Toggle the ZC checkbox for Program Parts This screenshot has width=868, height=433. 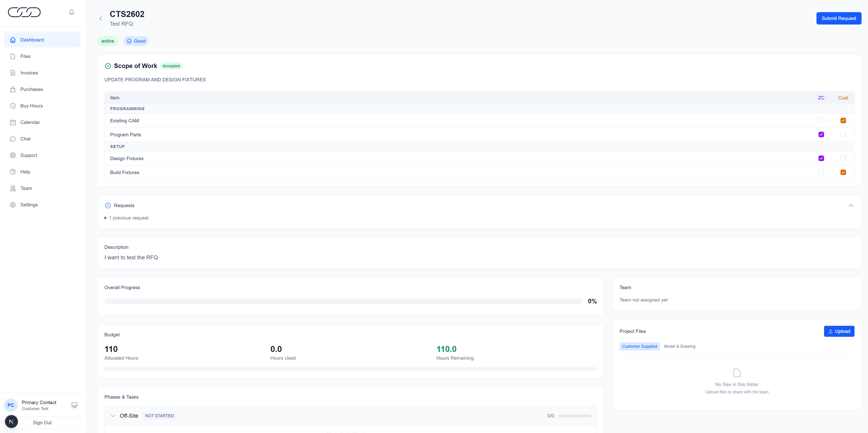pyautogui.click(x=821, y=134)
